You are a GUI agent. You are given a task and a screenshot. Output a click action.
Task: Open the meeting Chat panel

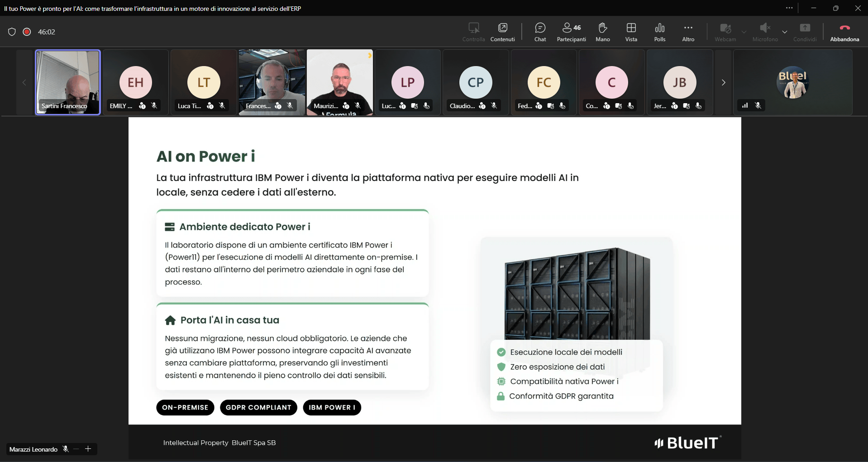pyautogui.click(x=540, y=32)
